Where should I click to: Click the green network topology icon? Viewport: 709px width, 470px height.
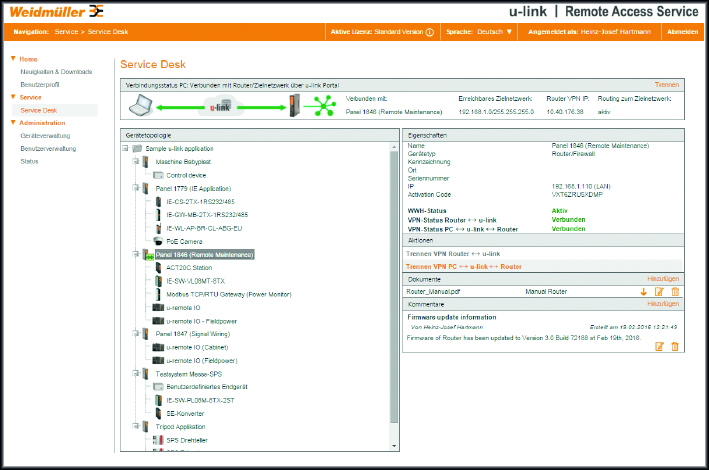tap(323, 105)
